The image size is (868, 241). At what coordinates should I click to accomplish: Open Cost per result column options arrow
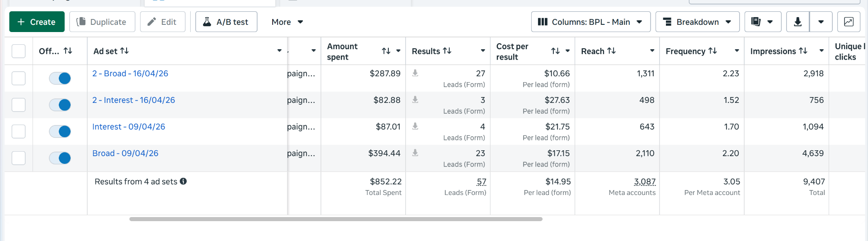point(567,51)
